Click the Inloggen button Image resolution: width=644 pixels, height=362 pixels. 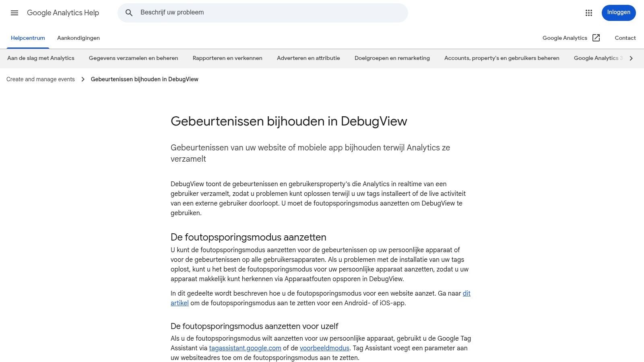coord(619,12)
